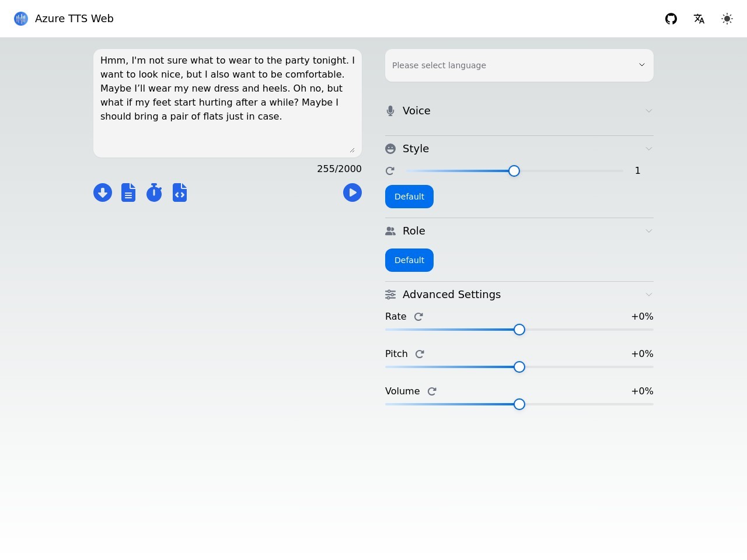Reset the Rate value
Image resolution: width=747 pixels, height=560 pixels.
[418, 317]
